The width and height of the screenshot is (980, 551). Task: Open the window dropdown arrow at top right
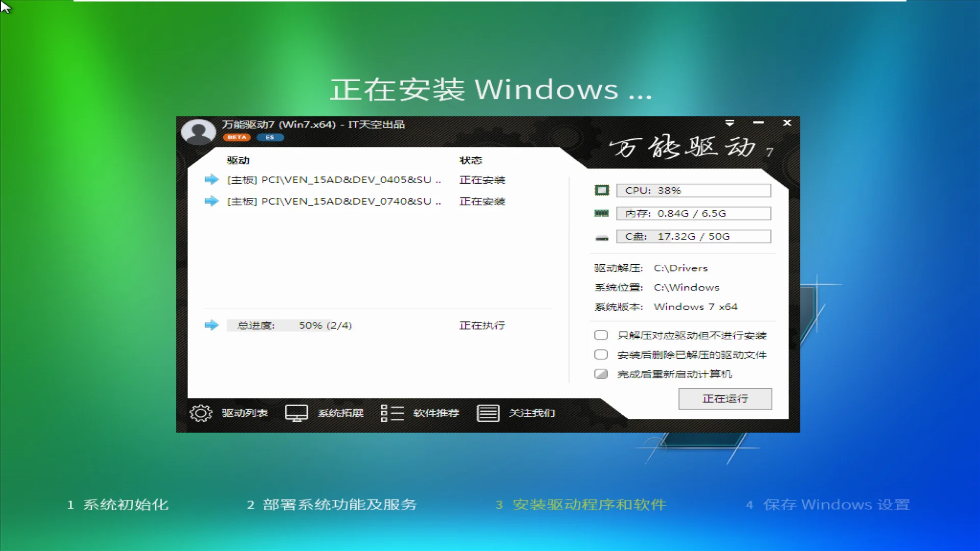pyautogui.click(x=730, y=123)
